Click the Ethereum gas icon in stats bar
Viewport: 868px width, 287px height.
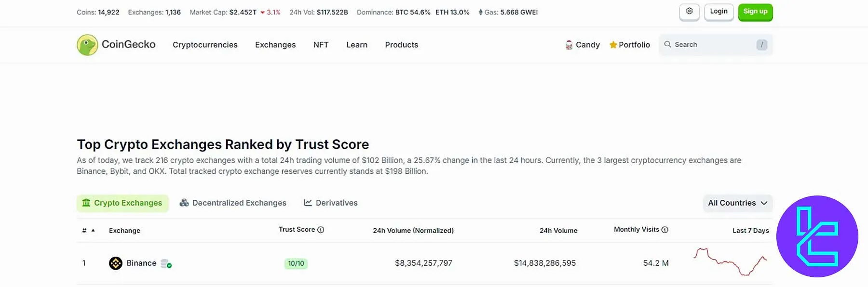click(480, 12)
